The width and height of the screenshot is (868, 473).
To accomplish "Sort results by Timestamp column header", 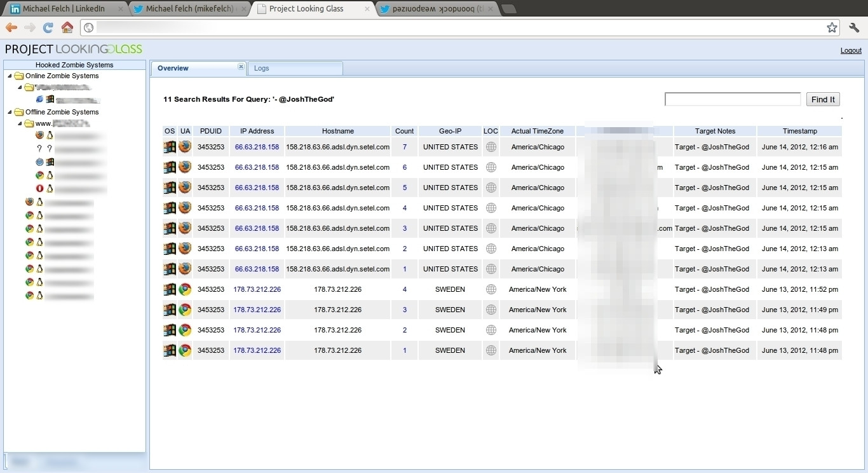I will click(x=799, y=131).
